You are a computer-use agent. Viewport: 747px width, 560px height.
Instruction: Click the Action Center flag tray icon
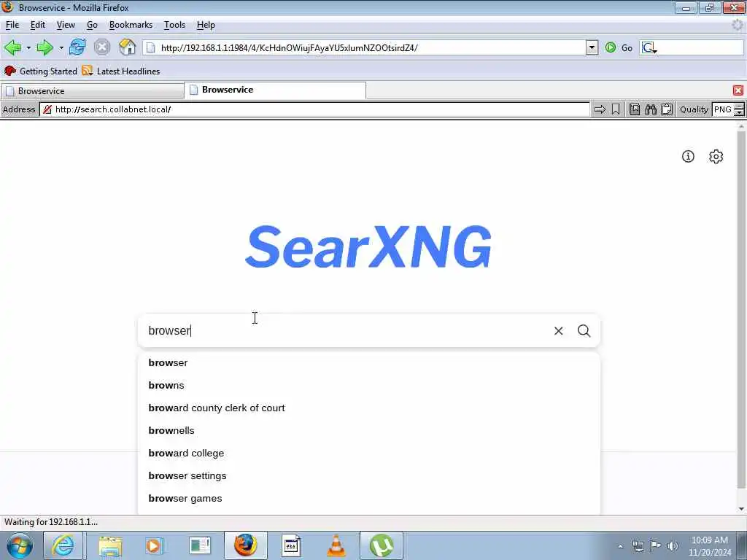click(x=656, y=546)
